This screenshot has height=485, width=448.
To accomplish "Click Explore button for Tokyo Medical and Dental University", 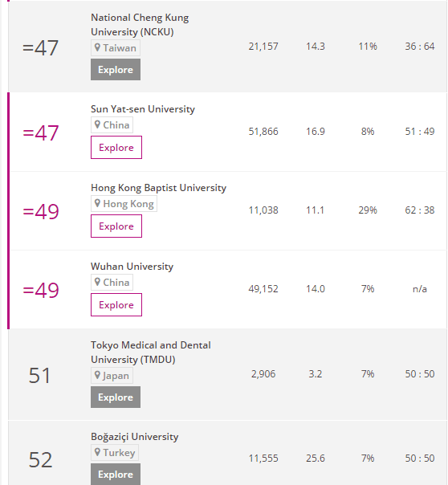I will (x=116, y=397).
